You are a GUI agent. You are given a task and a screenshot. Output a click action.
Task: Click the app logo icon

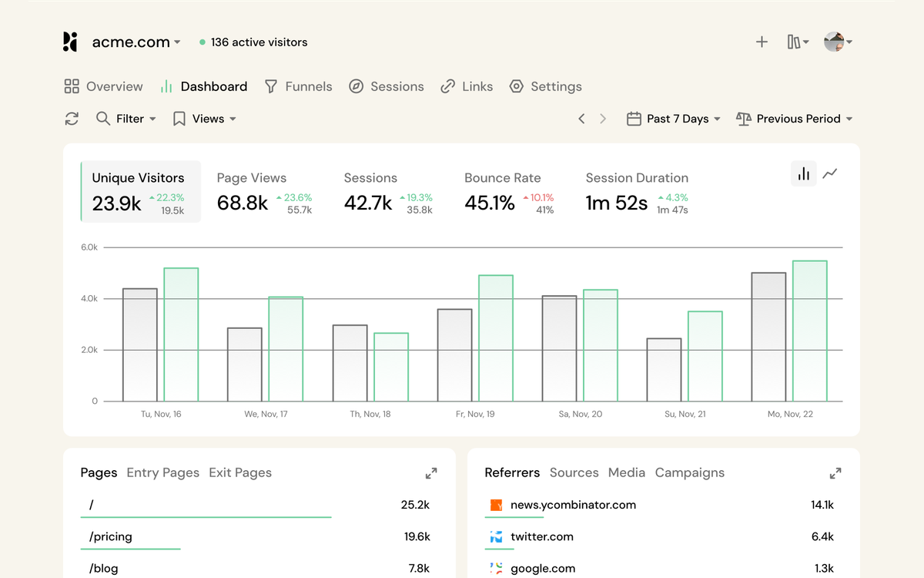[70, 42]
